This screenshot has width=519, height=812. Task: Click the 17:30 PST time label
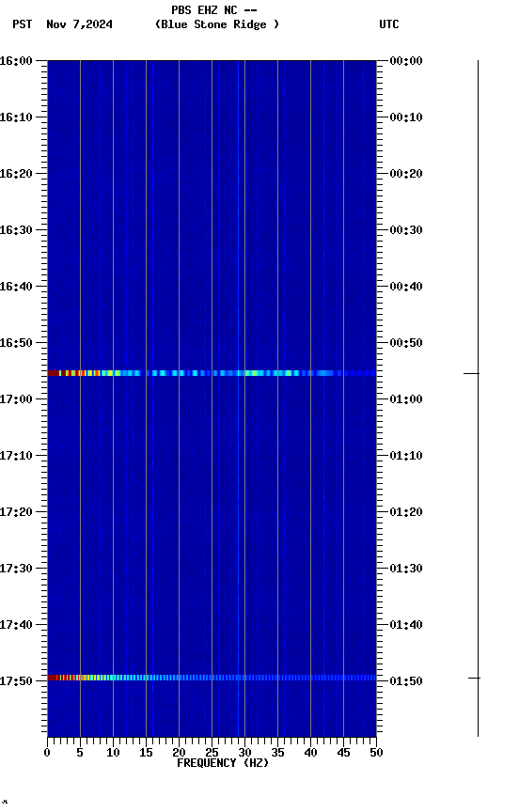tap(16, 569)
